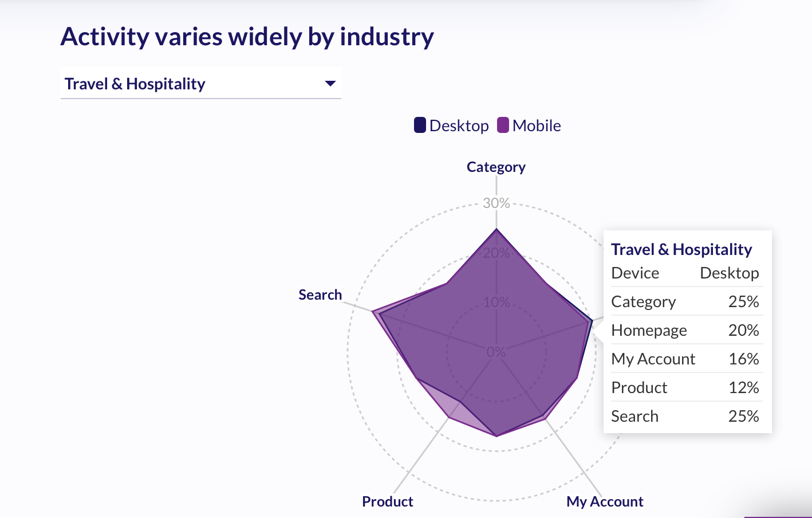Click the dropdown arrow next to Travel & Hospitality
Screen dimensions: 812x518
pyautogui.click(x=330, y=84)
